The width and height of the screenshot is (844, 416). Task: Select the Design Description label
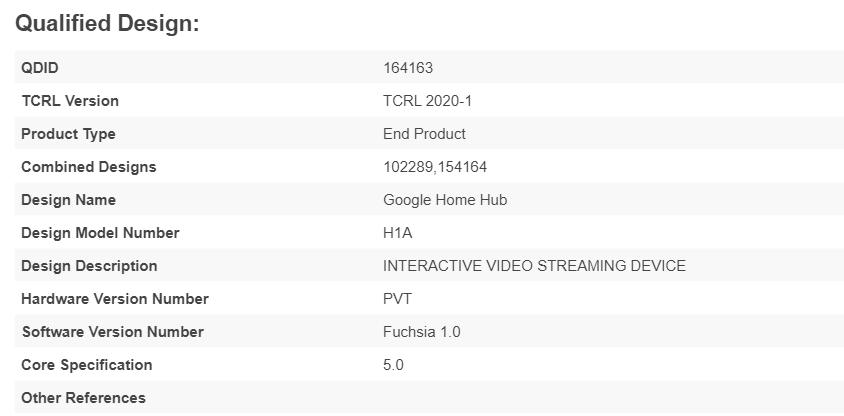(x=89, y=266)
